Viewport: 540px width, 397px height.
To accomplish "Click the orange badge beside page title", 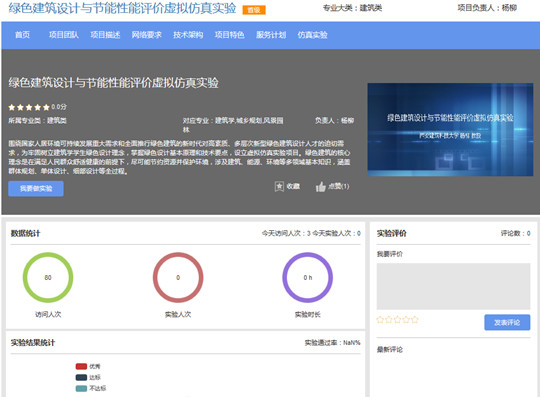I will pyautogui.click(x=254, y=10).
